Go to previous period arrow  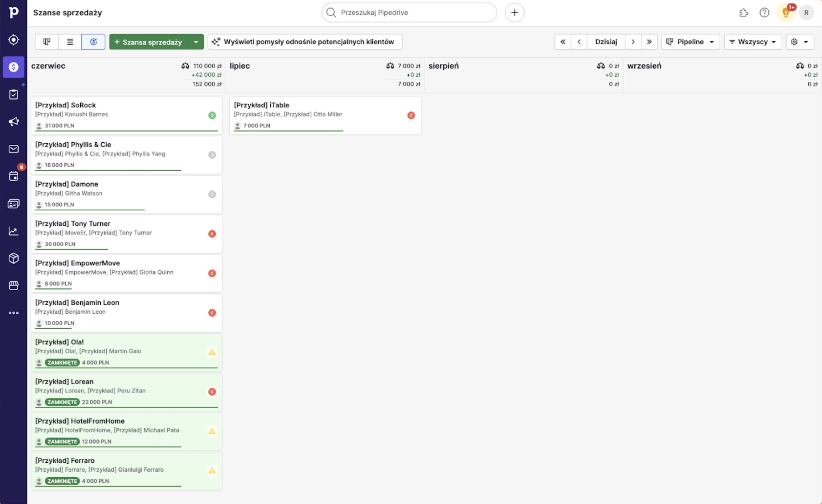click(x=579, y=42)
